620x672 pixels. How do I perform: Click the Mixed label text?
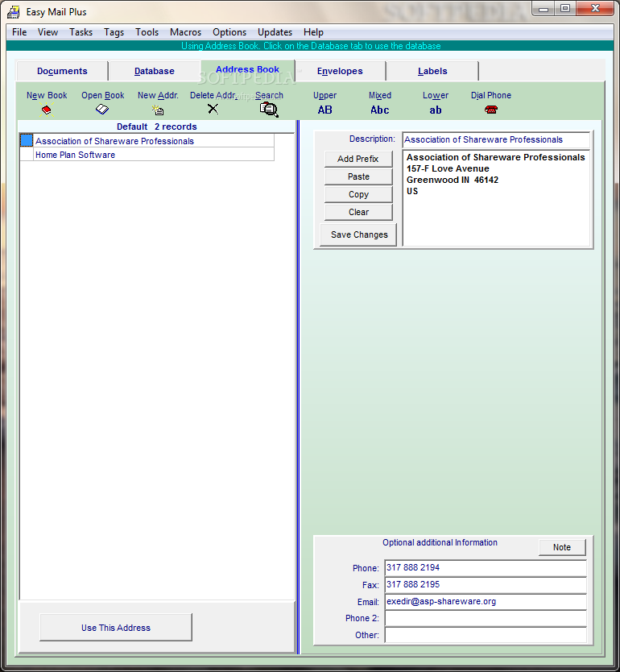(x=380, y=95)
